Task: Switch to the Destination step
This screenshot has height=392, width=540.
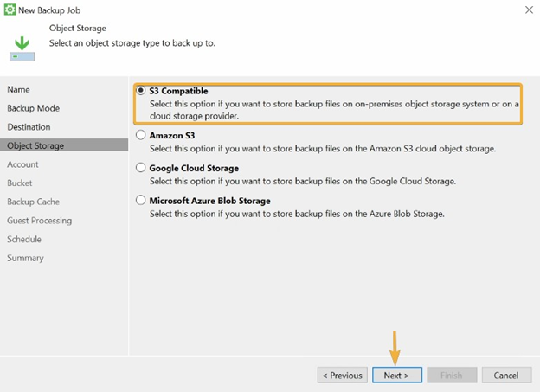Action: pyautogui.click(x=29, y=126)
